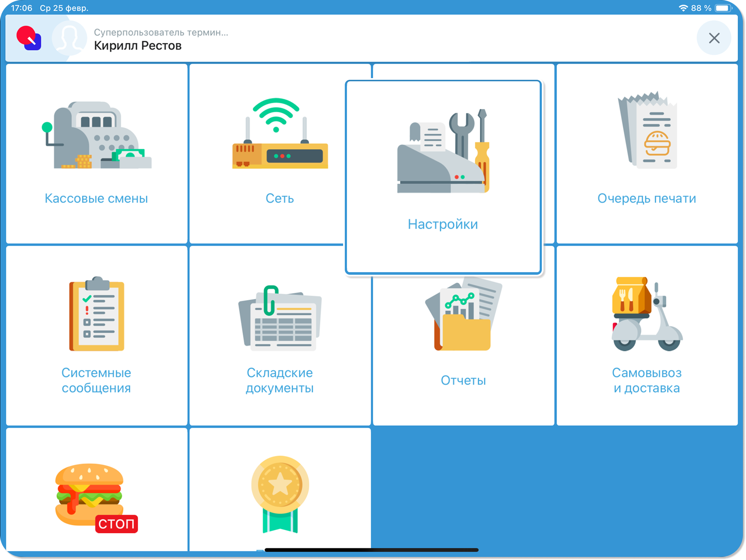Close the menu with the X button
Screen dimensions: 746x560
(714, 38)
